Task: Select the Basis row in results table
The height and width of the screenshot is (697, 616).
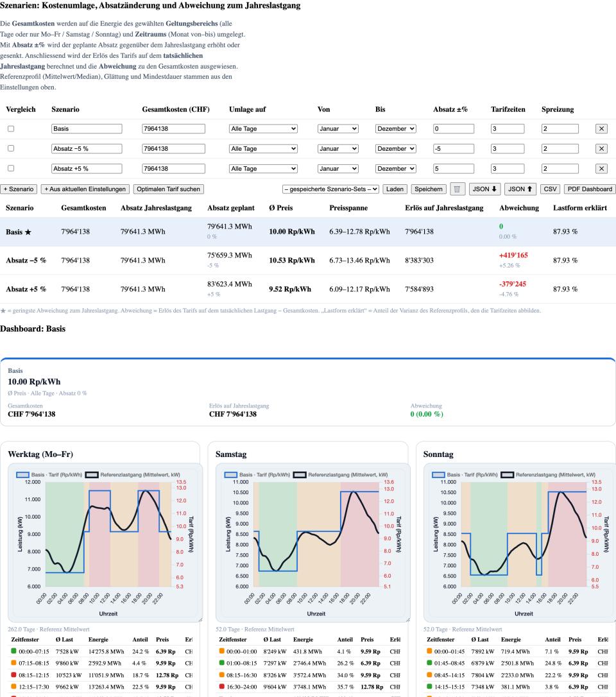Action: (x=308, y=232)
